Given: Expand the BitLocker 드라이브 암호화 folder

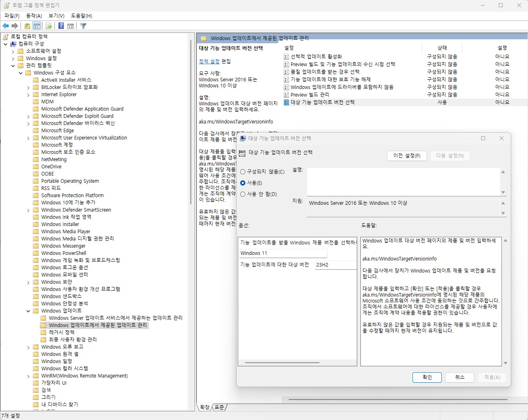Looking at the screenshot, I should (28, 87).
